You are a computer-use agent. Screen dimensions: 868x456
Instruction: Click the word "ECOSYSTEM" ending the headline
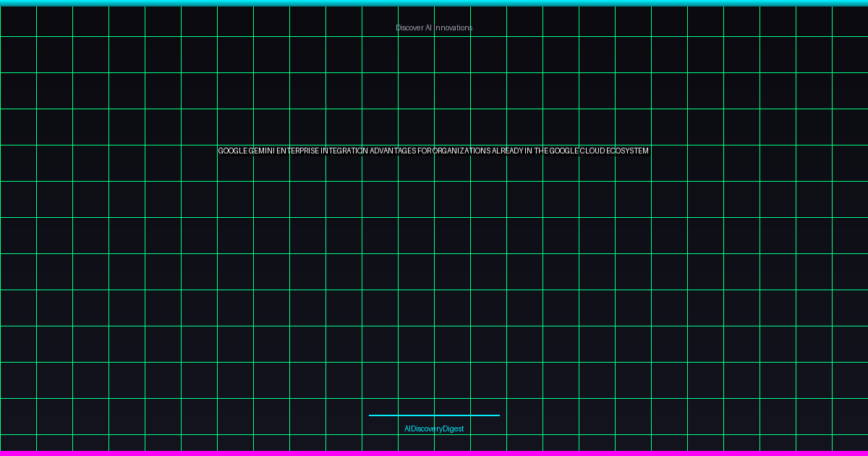pyautogui.click(x=628, y=151)
